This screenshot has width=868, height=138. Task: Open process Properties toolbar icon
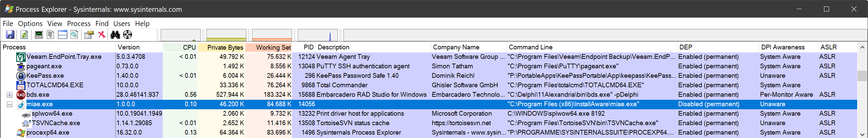pos(89,34)
